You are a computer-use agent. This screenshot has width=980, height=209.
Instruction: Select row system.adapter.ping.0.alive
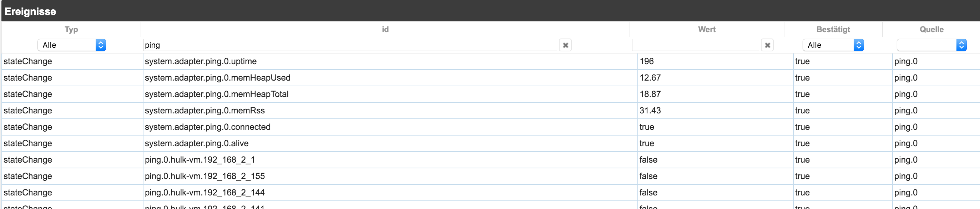pyautogui.click(x=491, y=143)
